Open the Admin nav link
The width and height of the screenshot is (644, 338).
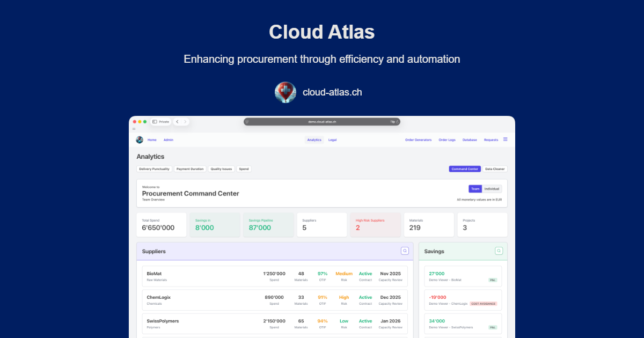tap(169, 140)
